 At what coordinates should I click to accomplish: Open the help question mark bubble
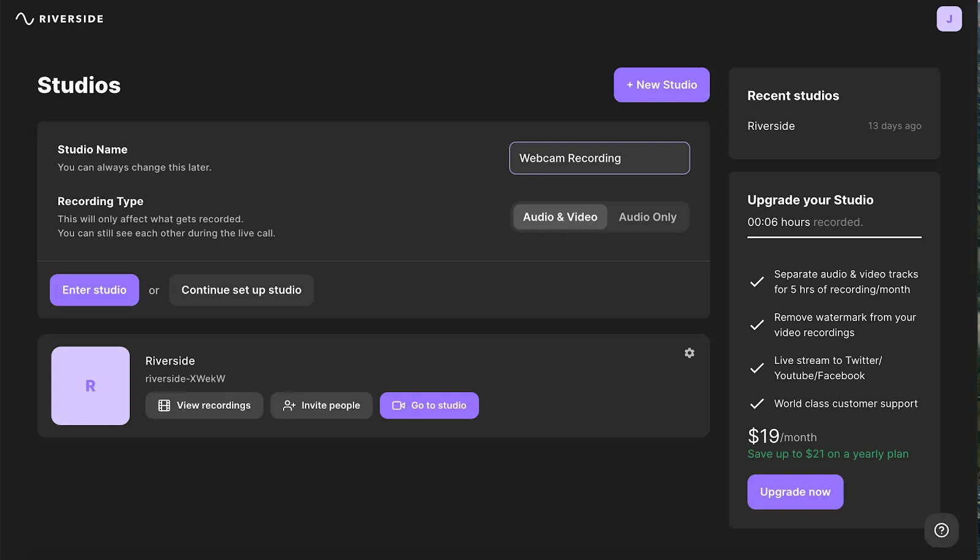click(x=941, y=530)
